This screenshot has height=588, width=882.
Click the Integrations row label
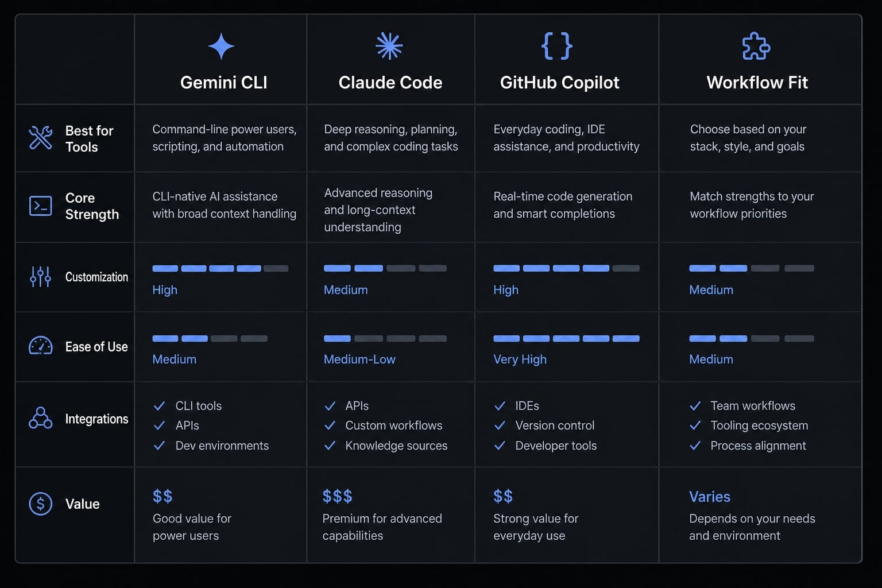coord(96,419)
